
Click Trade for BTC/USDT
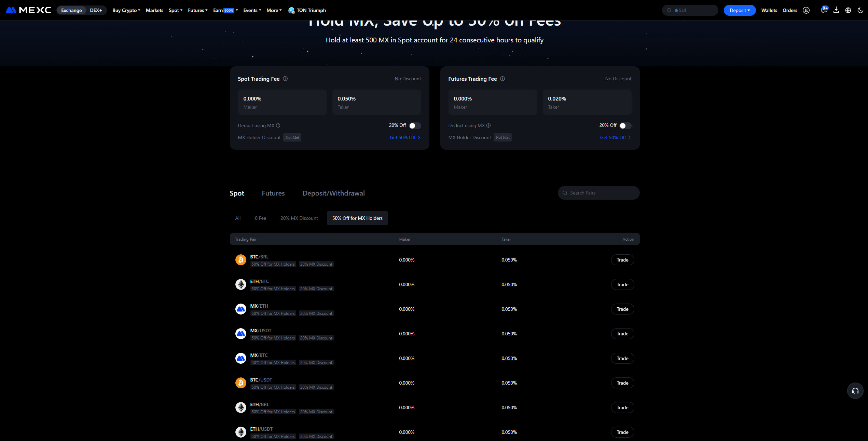pos(622,383)
